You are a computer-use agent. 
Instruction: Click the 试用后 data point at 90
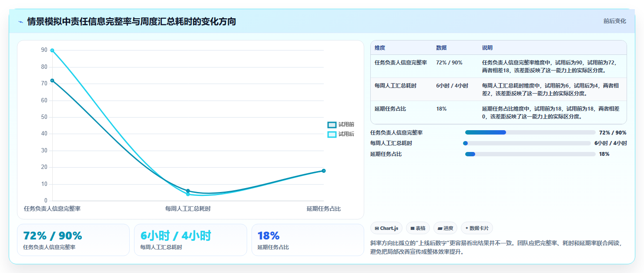[52, 51]
